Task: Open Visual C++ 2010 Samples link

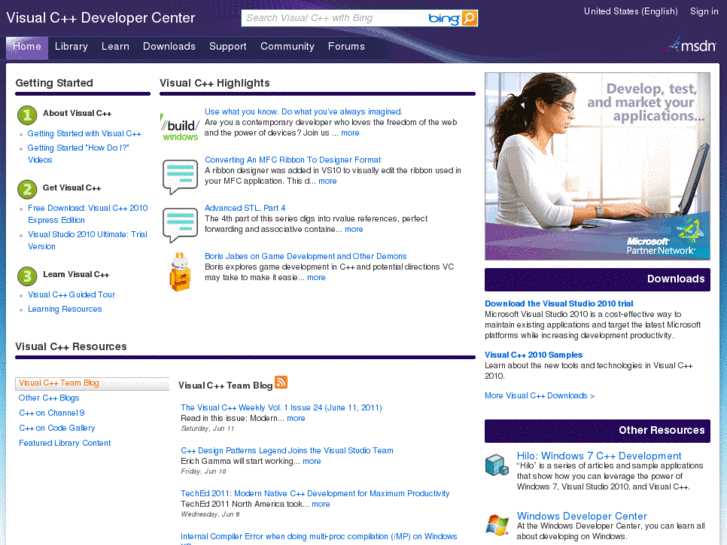Action: [x=533, y=355]
